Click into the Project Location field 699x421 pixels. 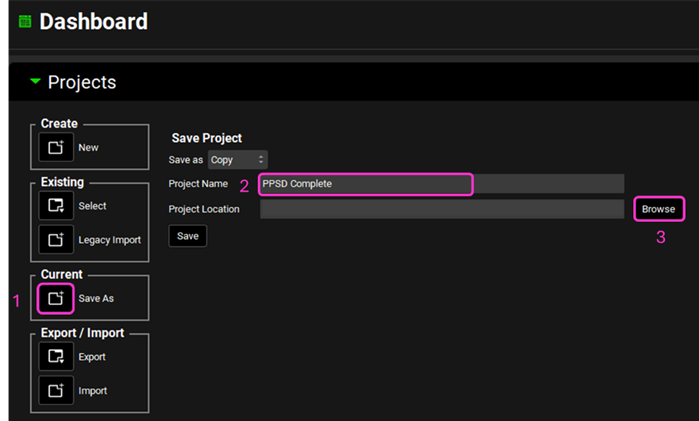coord(441,209)
